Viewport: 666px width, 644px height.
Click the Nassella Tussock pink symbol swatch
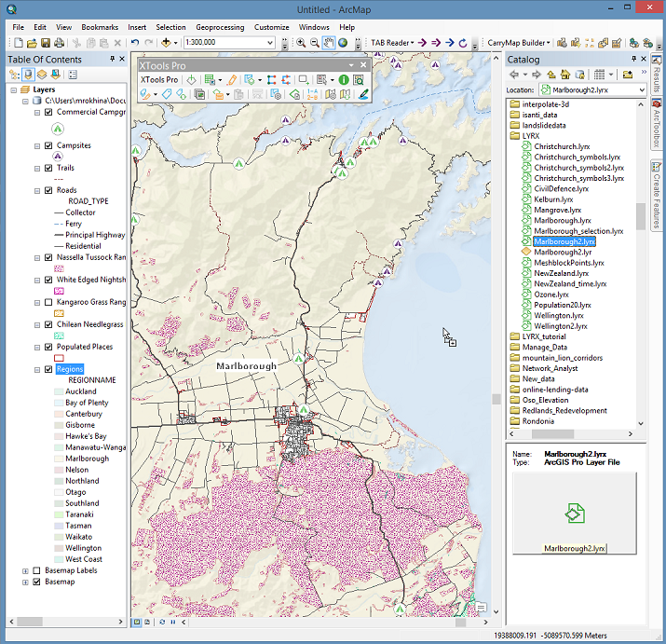tap(59, 268)
